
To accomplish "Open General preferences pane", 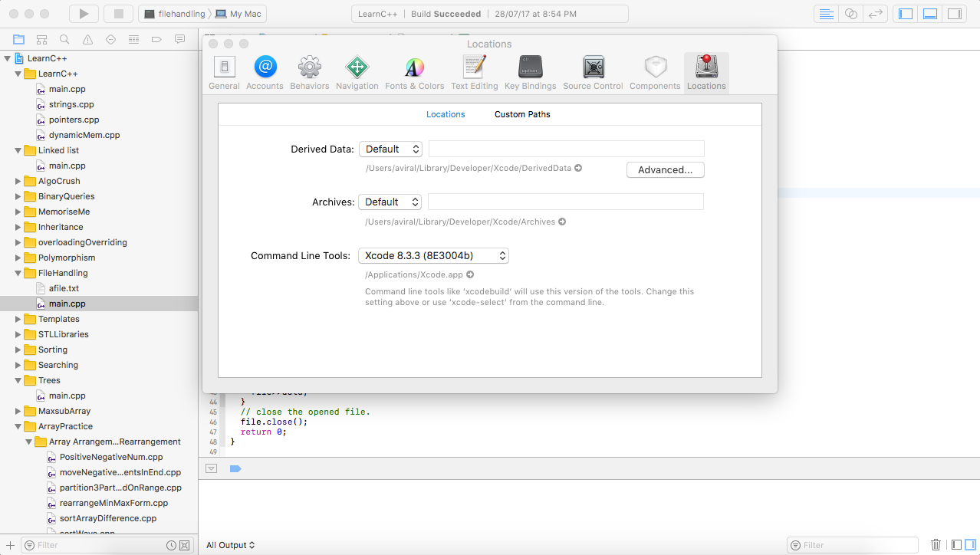I will (224, 73).
